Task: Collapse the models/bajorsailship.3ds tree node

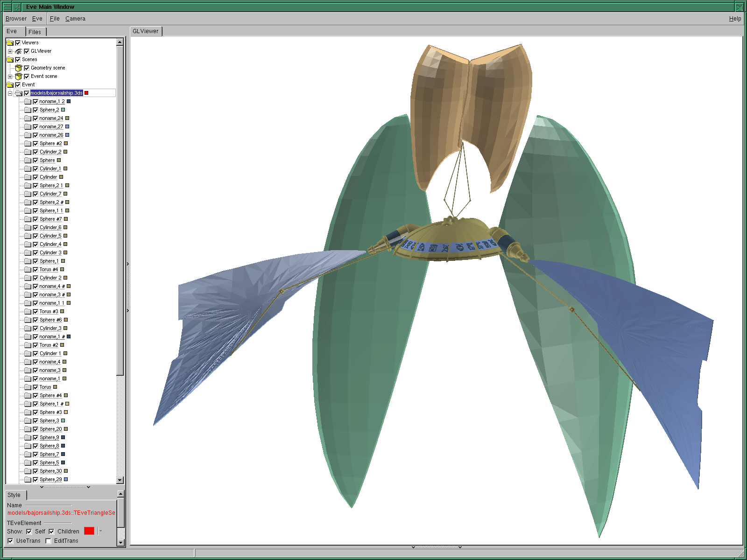Action: pyautogui.click(x=10, y=93)
